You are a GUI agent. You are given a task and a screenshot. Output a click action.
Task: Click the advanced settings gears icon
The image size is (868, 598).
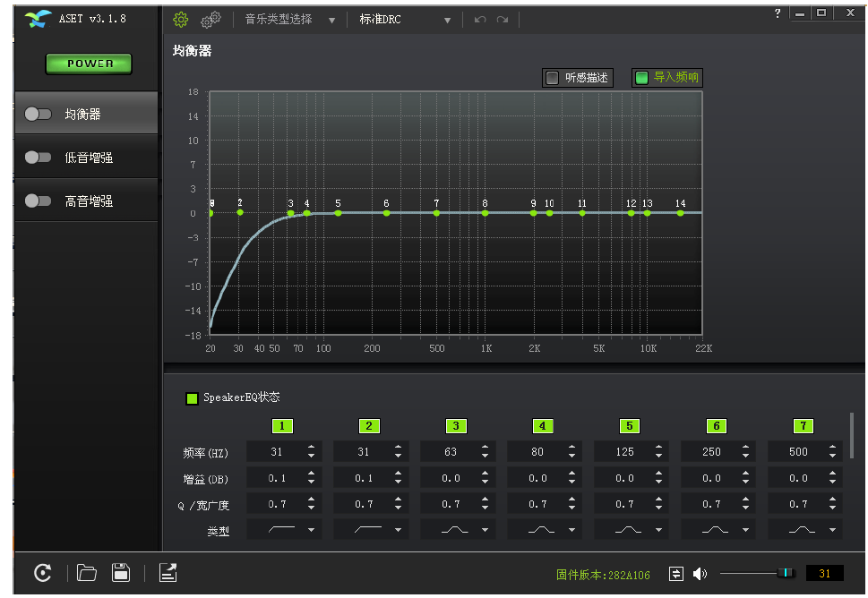[210, 19]
